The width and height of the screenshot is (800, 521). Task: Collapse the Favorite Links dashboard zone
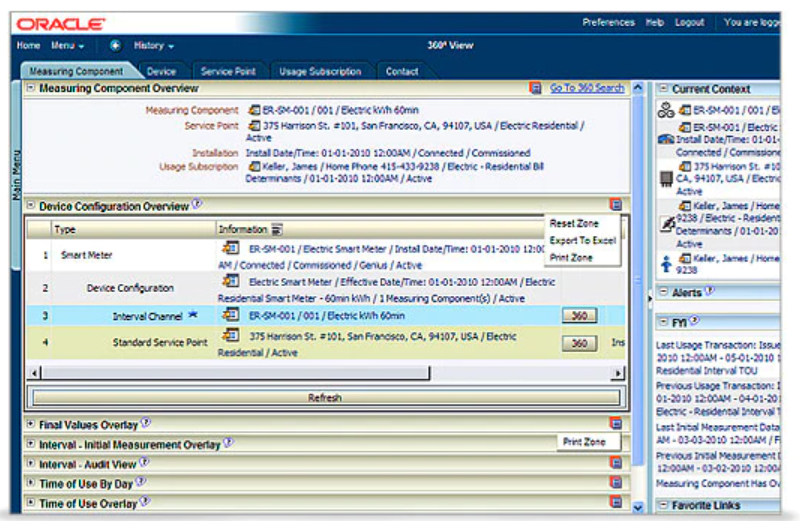click(663, 505)
